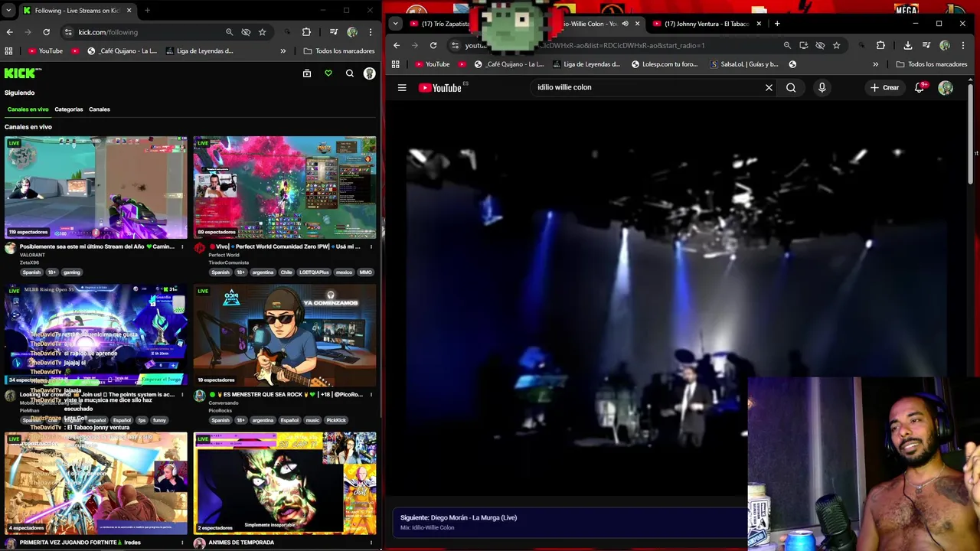Bookmark kick.com with the star icon

[263, 32]
